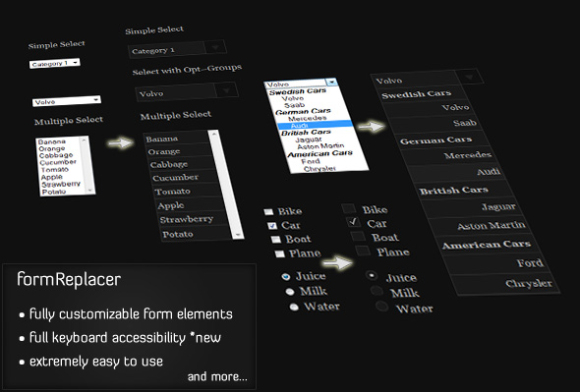
Task: Select the dark styled Water radio button
Action: [381, 307]
